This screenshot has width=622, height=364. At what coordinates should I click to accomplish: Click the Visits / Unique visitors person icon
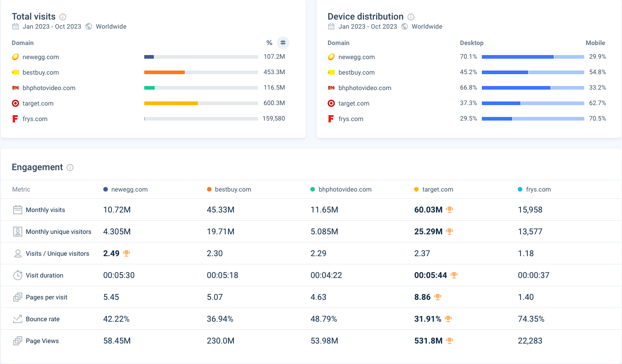(x=17, y=253)
